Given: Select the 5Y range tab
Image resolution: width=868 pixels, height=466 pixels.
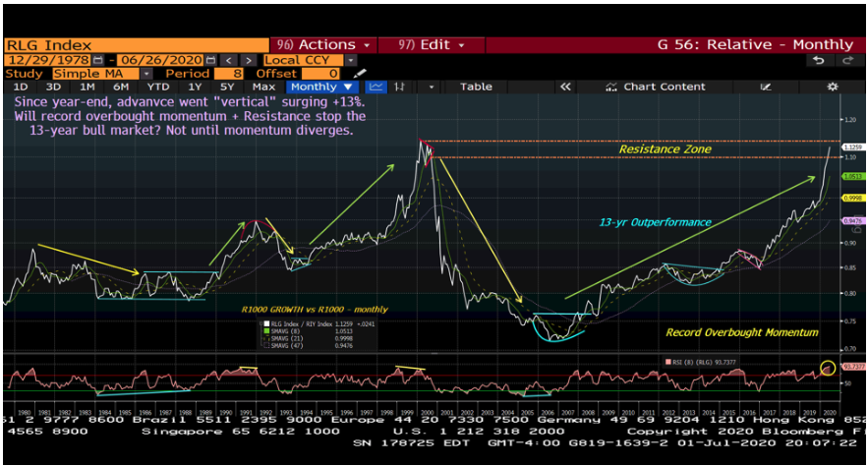Looking at the screenshot, I should [x=227, y=87].
